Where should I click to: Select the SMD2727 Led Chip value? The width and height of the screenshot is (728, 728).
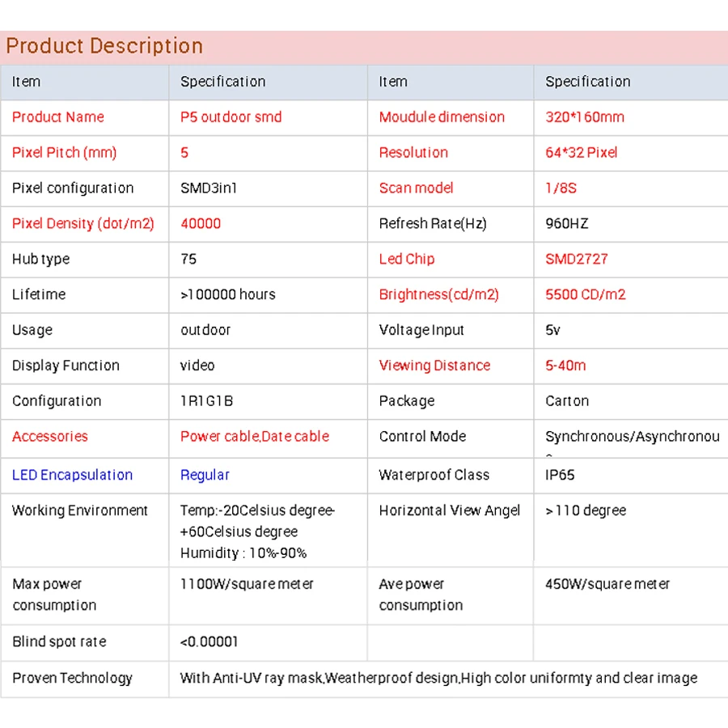click(x=577, y=260)
